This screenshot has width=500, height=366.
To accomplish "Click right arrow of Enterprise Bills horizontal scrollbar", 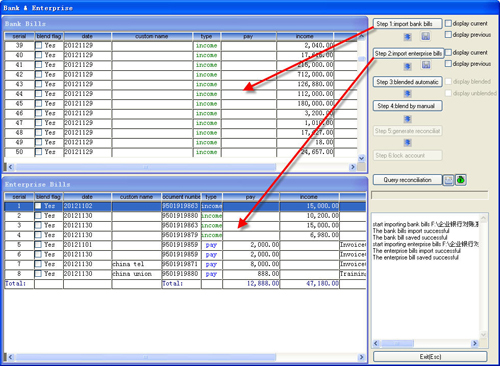I will 361,357.
